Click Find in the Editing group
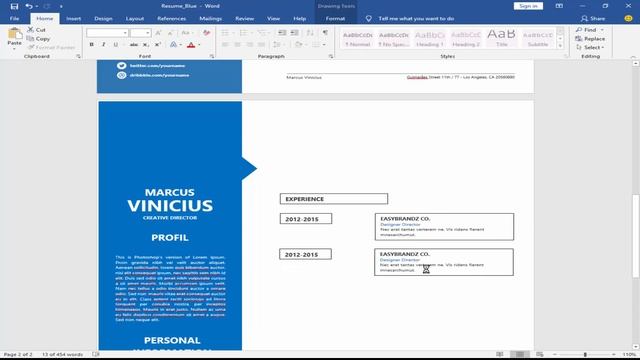Viewport: 640px width, 360px height. point(589,30)
